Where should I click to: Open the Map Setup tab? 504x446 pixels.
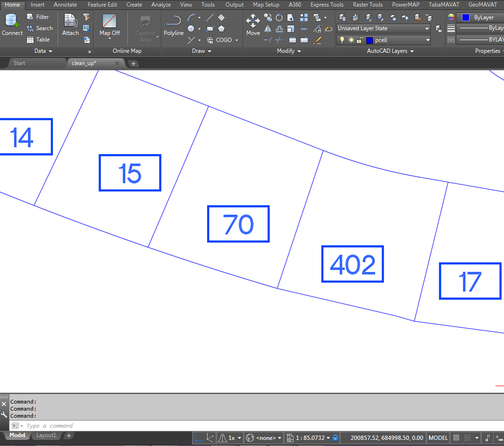[266, 5]
